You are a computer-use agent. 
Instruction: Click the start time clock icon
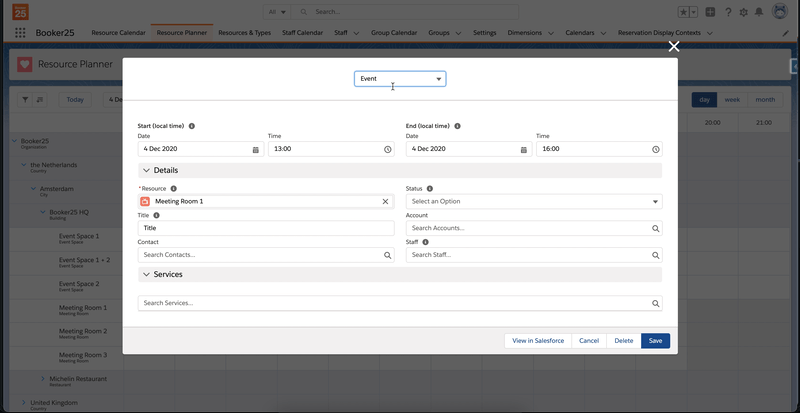click(x=388, y=149)
